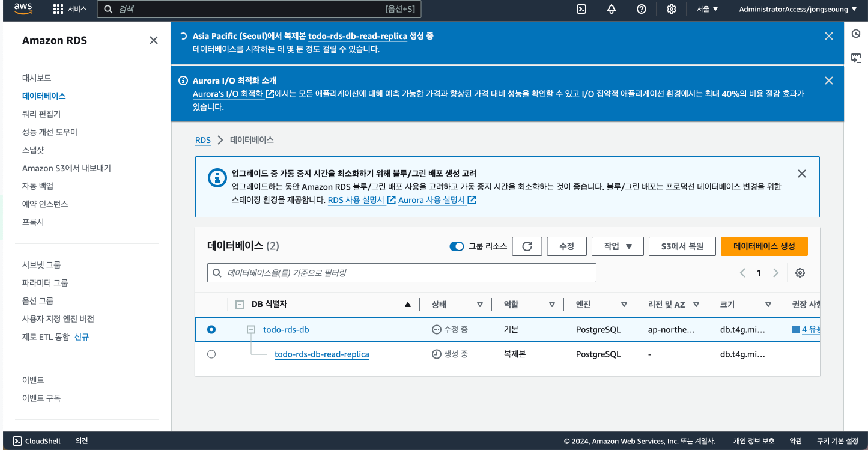Sort by the Role column
868x450 pixels.
[552, 305]
